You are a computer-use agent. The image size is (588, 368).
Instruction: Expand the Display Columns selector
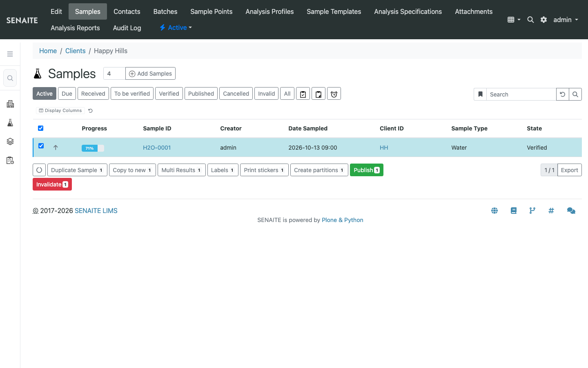(x=60, y=111)
